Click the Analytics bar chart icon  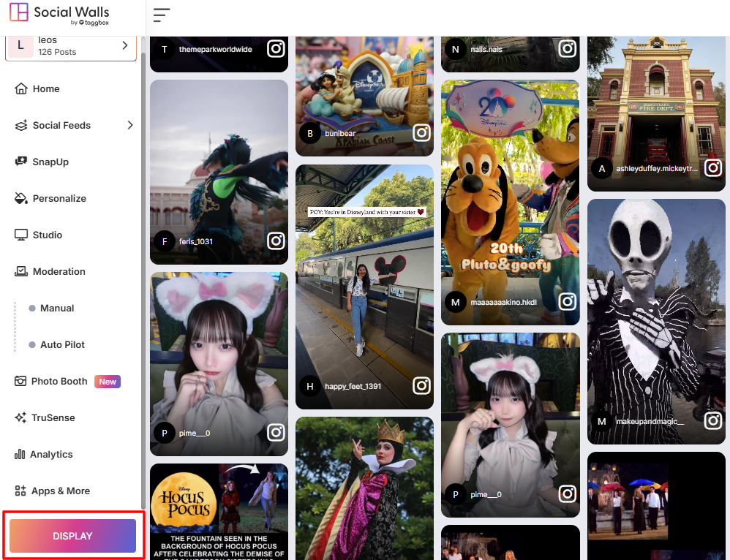pos(20,454)
